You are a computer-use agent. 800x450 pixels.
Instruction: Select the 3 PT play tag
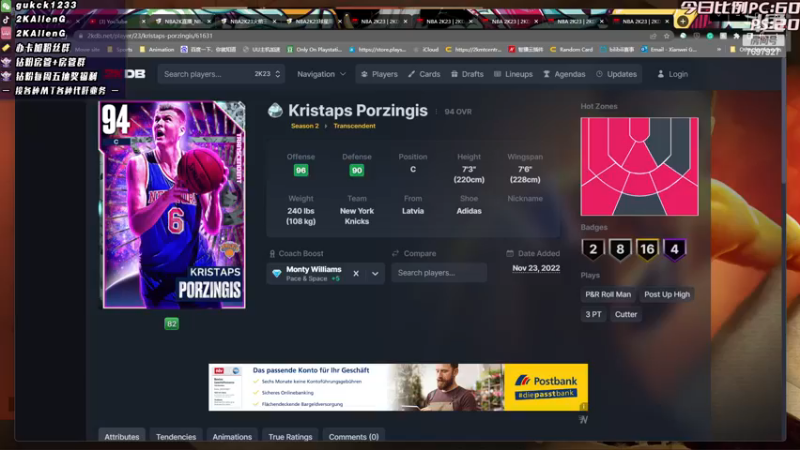593,314
